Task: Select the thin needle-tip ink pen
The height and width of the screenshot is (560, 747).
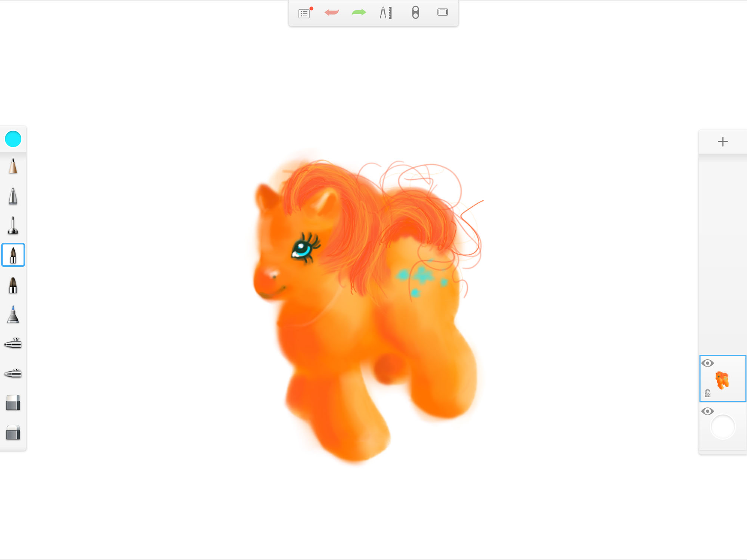Action: tap(13, 226)
